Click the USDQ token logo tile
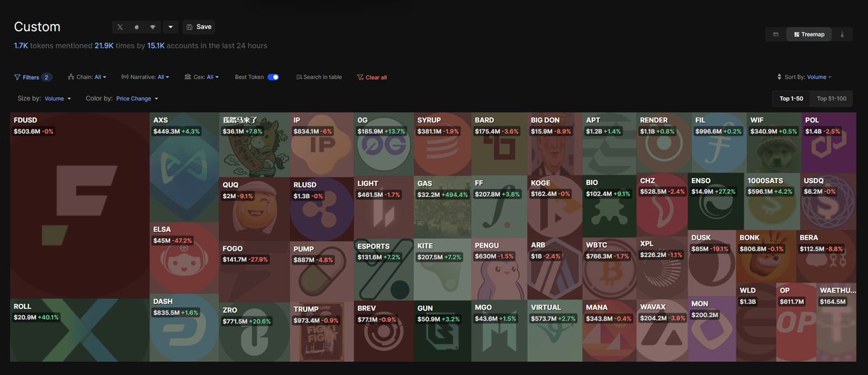The image size is (868, 375). 828,202
